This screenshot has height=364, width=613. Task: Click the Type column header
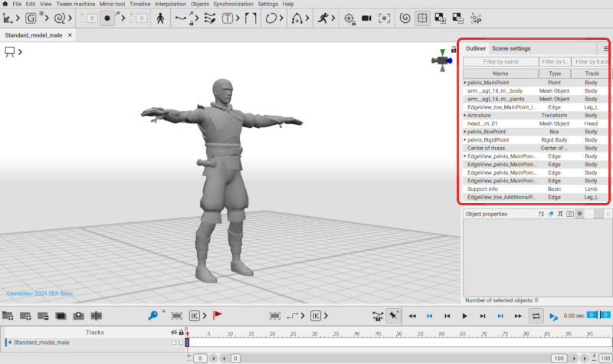click(x=554, y=74)
